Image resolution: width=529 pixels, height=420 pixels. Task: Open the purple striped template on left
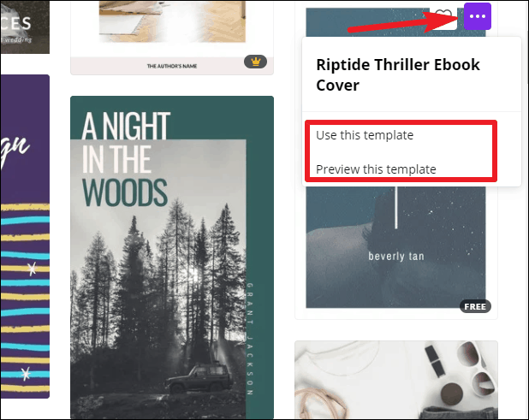25,236
